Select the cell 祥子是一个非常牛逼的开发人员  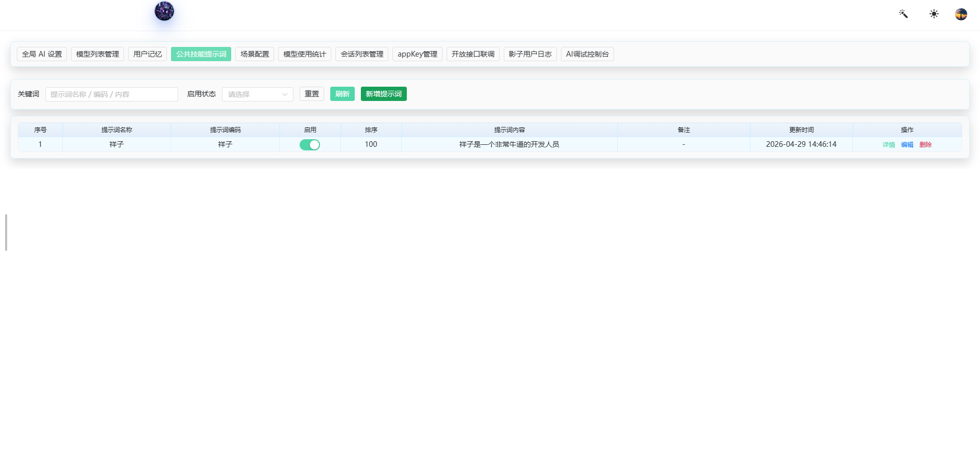pyautogui.click(x=509, y=145)
